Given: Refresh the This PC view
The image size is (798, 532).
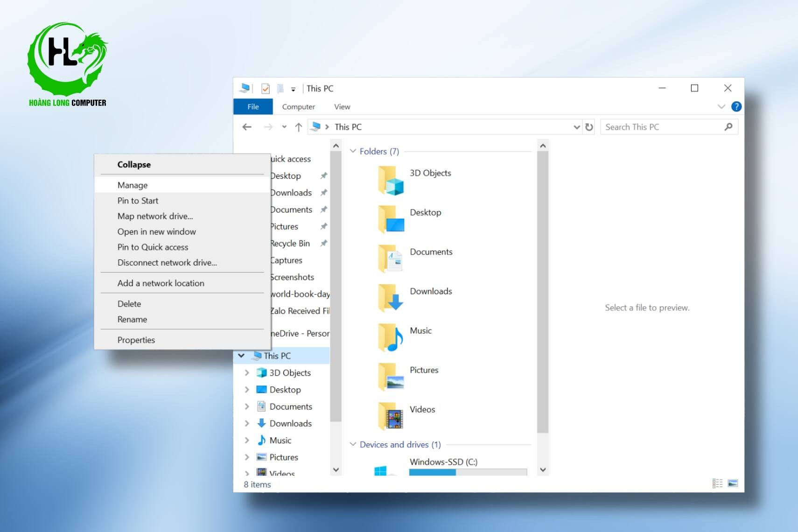Looking at the screenshot, I should pos(589,127).
